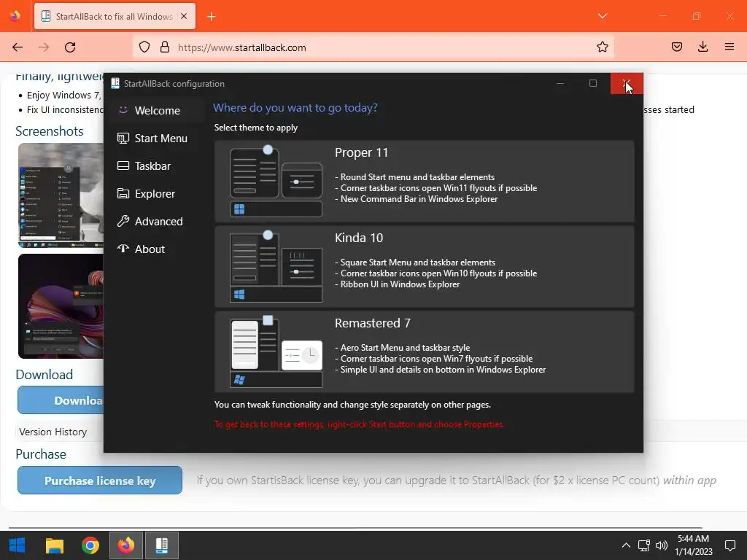Screen dimensions: 747x560
Task: Click the Download button on webpage
Action: tap(61, 400)
